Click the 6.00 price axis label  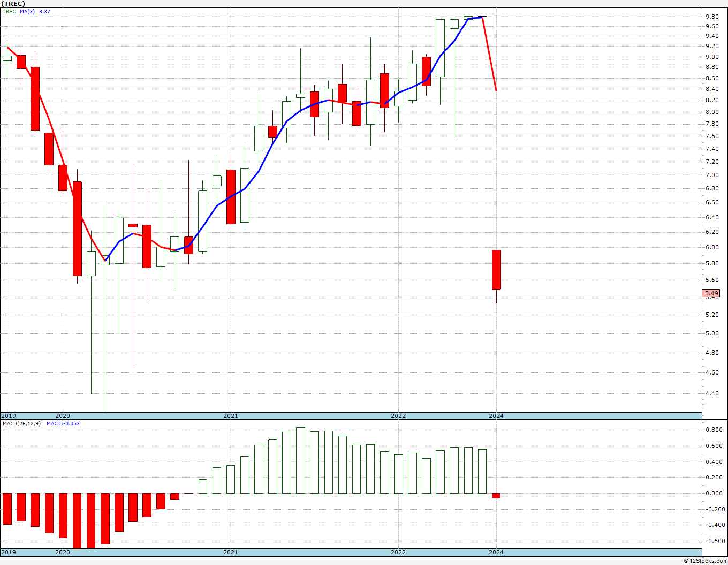[711, 247]
